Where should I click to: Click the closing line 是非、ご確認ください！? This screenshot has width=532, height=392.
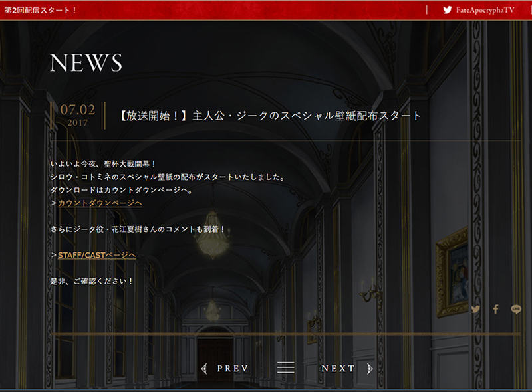[92, 281]
